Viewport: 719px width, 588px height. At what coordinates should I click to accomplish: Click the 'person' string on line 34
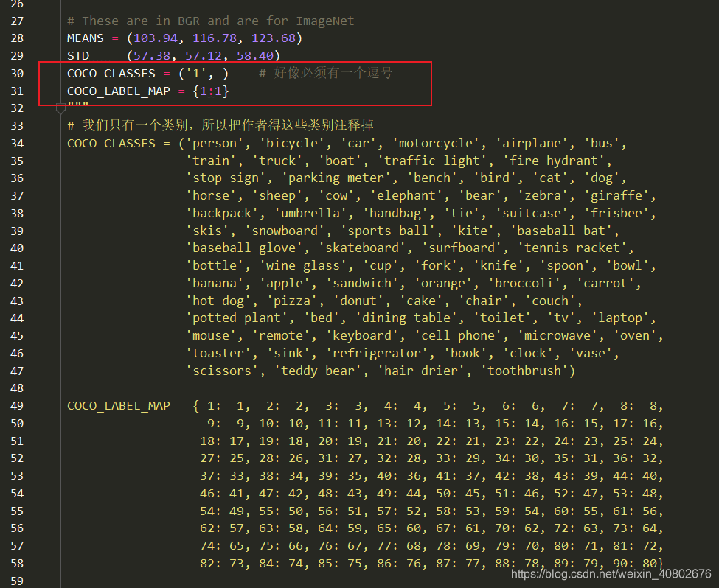(x=215, y=143)
